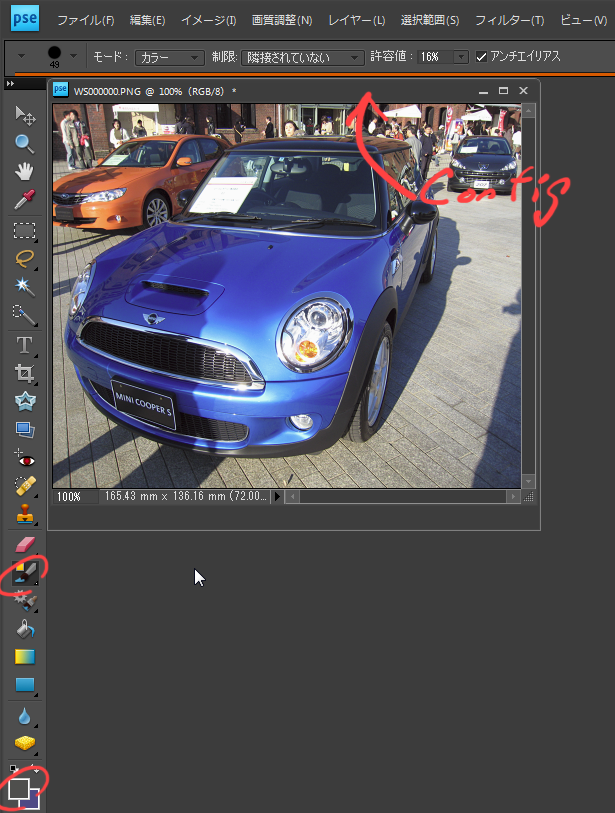Select the Red Eye Removal tool
This screenshot has width=615, height=813.
click(x=24, y=458)
